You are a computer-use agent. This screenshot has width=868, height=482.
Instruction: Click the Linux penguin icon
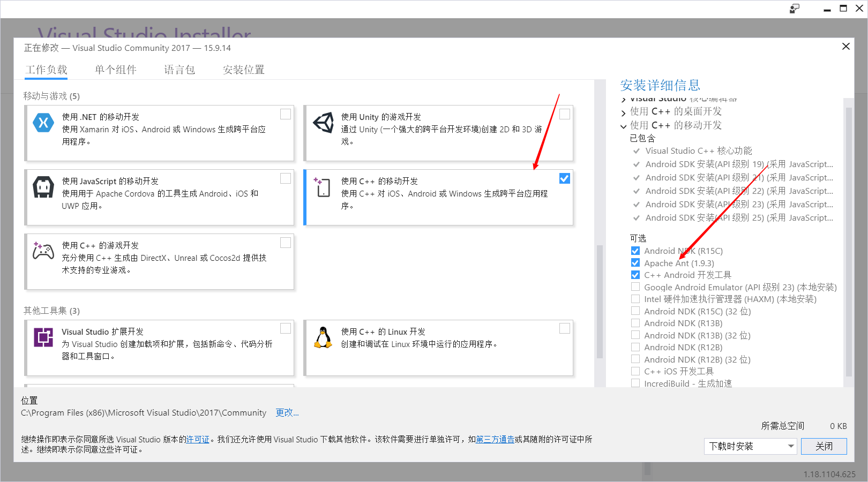coord(322,338)
